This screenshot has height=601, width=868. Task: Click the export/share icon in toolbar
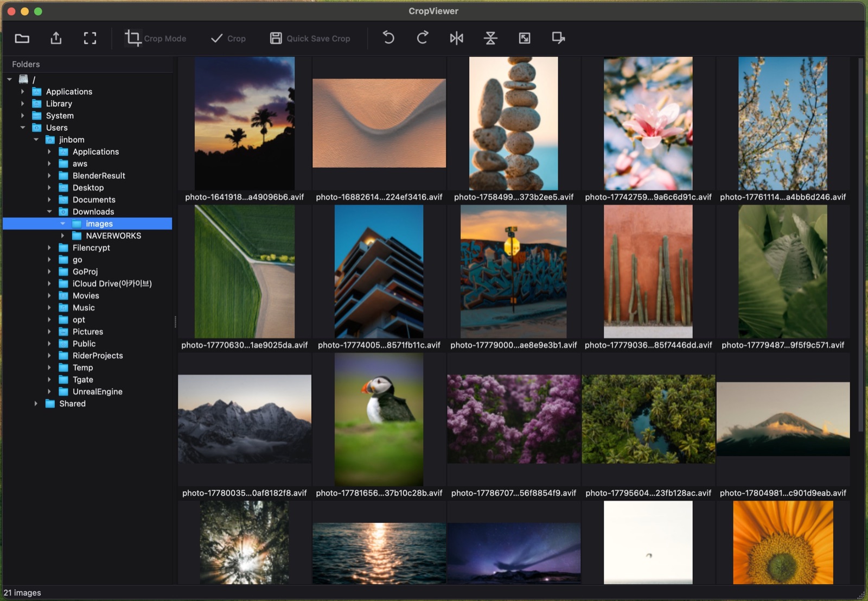pyautogui.click(x=56, y=38)
